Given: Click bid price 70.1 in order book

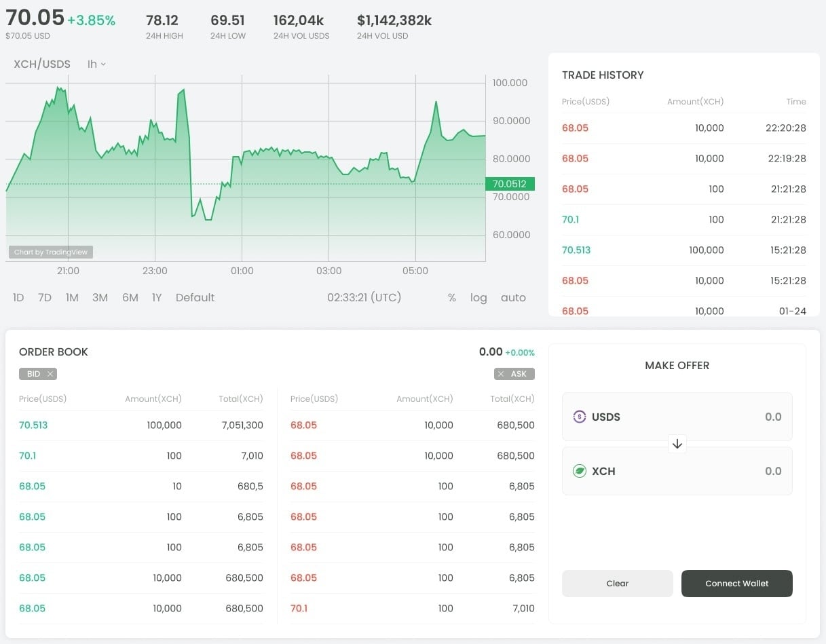Looking at the screenshot, I should coord(27,455).
